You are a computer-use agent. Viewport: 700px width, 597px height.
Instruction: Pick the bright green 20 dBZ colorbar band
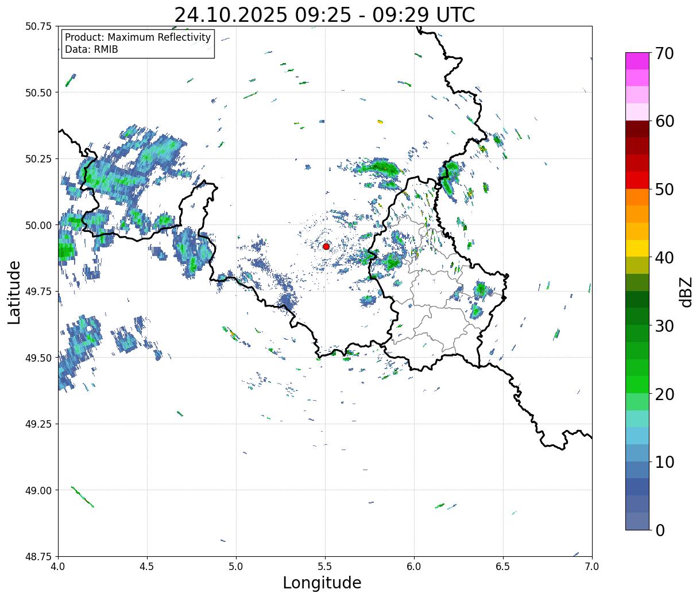point(637,385)
